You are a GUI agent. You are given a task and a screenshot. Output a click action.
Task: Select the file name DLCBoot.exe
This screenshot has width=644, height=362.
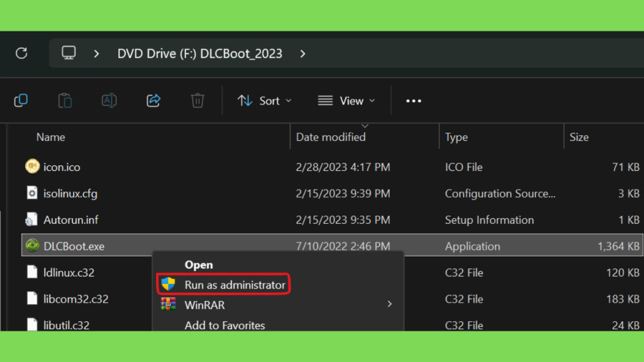[x=74, y=246]
